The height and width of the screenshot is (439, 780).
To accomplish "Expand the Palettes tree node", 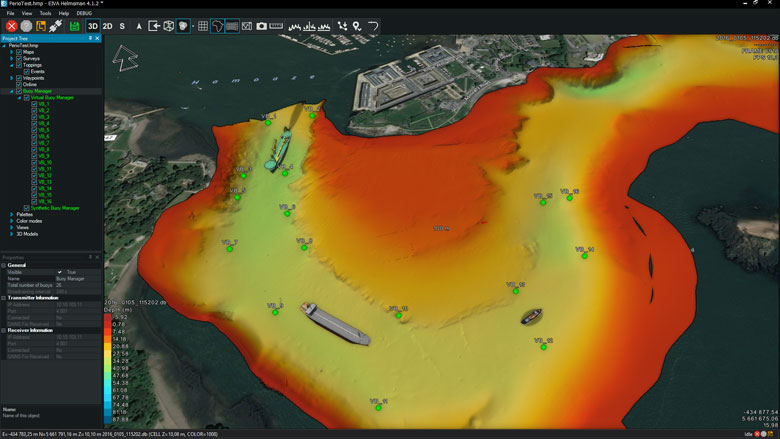I will tap(12, 214).
